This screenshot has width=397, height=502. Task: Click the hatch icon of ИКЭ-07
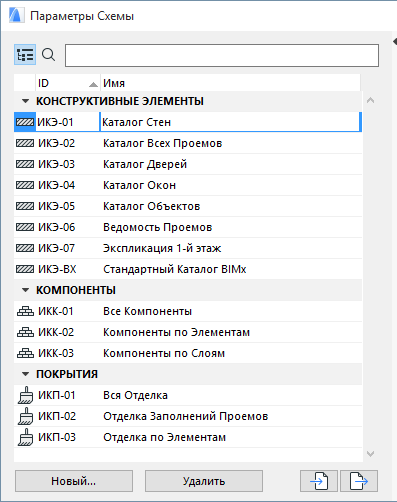[x=25, y=248]
